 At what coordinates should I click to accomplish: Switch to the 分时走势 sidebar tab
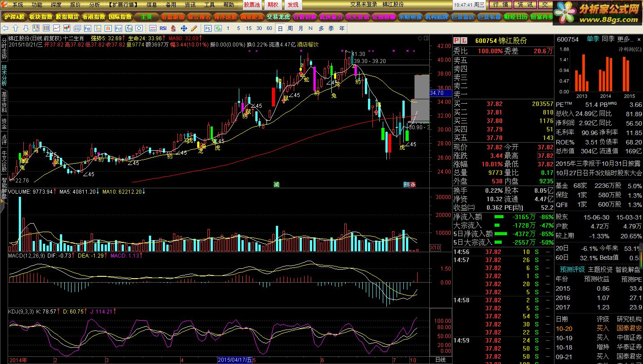[x=4, y=49]
